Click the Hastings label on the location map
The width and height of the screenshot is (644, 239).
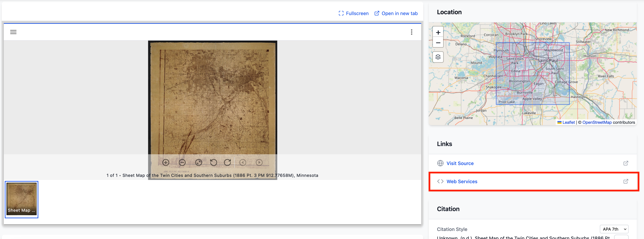pos(577,97)
